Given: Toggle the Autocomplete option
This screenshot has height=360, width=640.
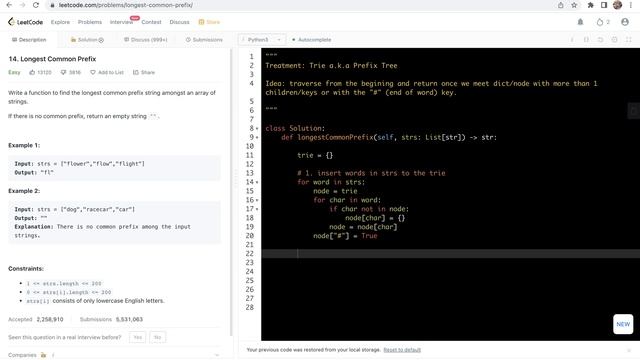Looking at the screenshot, I should (x=312, y=40).
